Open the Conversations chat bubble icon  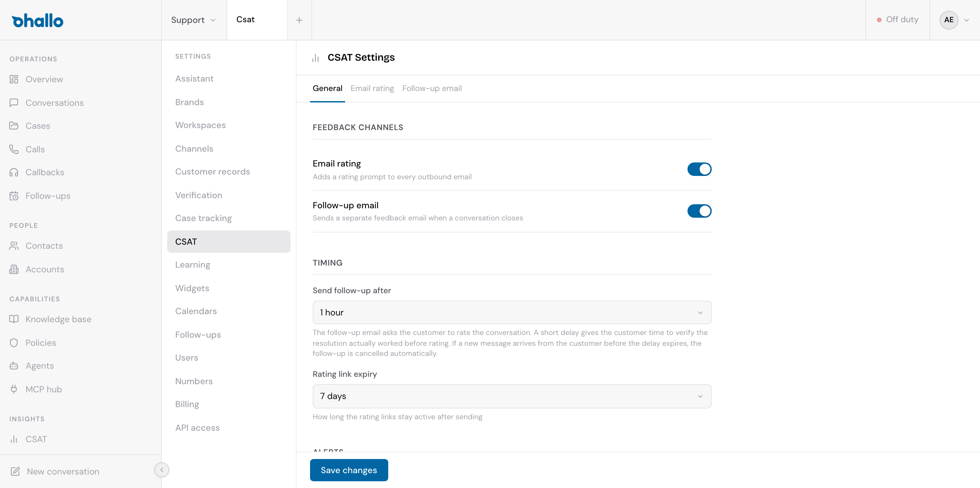(x=14, y=103)
